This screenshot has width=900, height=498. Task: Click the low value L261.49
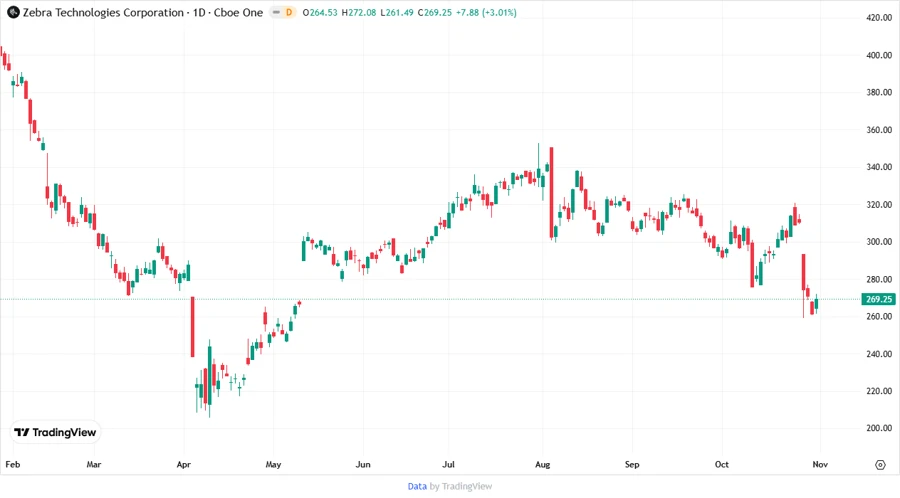pos(397,13)
